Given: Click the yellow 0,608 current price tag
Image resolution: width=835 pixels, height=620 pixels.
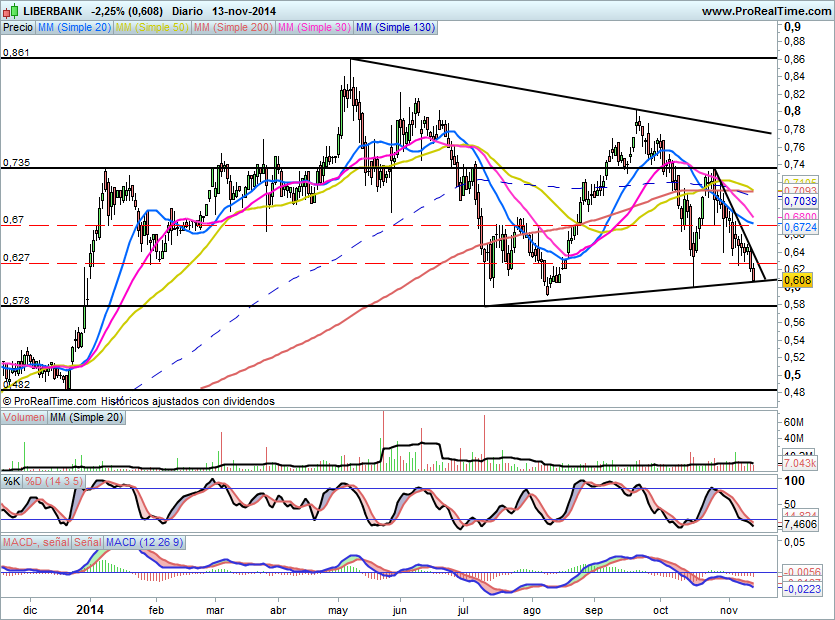Looking at the screenshot, I should 797,281.
